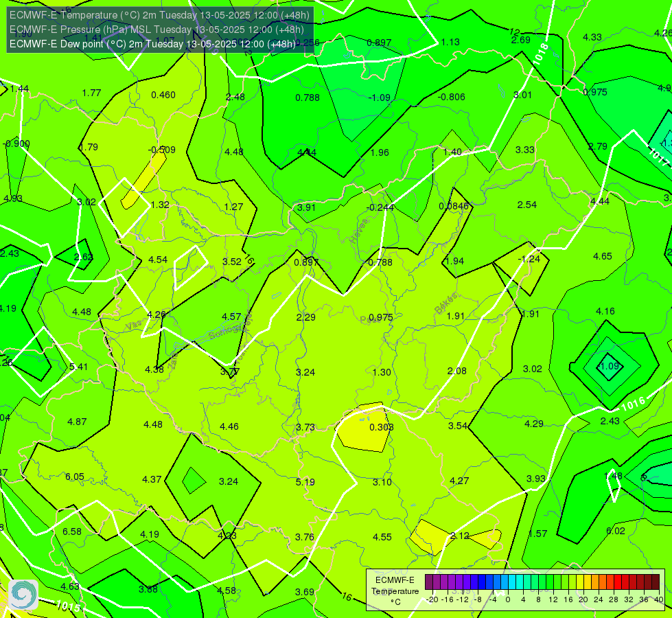Click the dew point value -0.509

(x=161, y=150)
